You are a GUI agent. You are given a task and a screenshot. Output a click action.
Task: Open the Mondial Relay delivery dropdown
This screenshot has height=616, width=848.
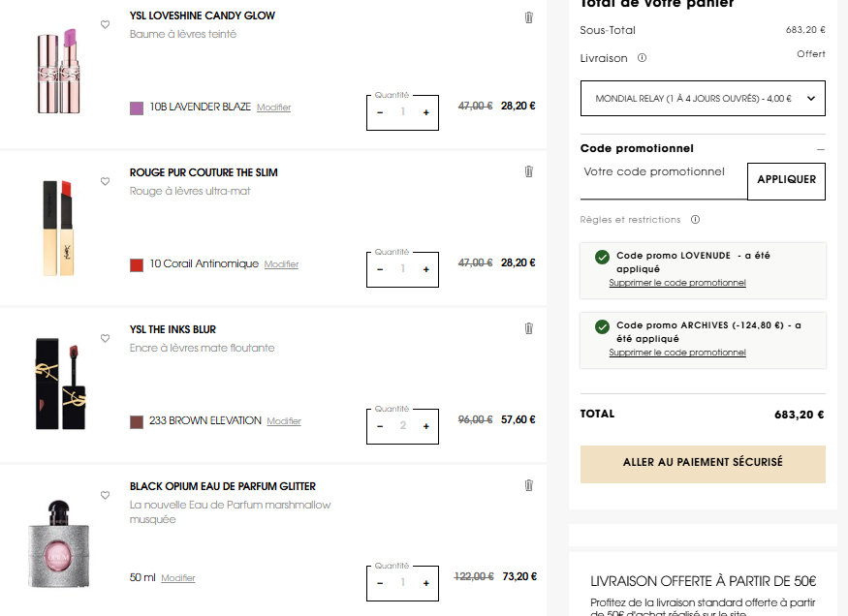click(703, 99)
